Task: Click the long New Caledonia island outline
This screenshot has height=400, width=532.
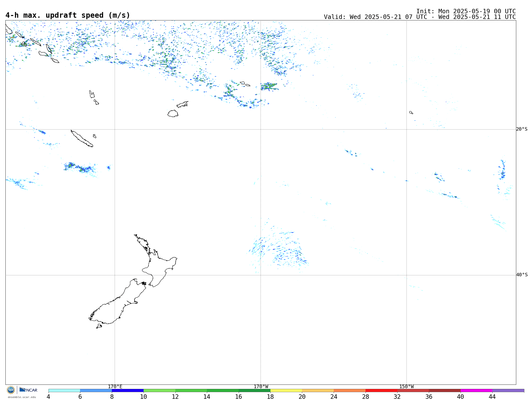Action: (x=82, y=138)
